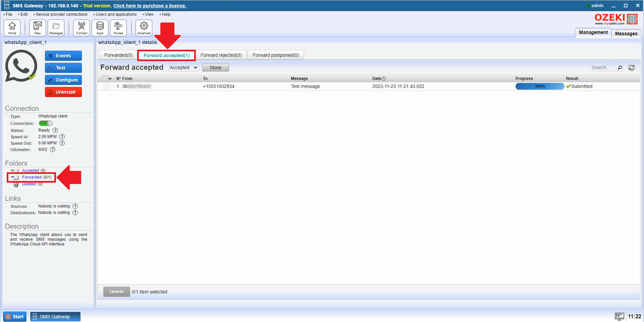Open the Apps database icon
644x322 pixels.
coord(100,28)
